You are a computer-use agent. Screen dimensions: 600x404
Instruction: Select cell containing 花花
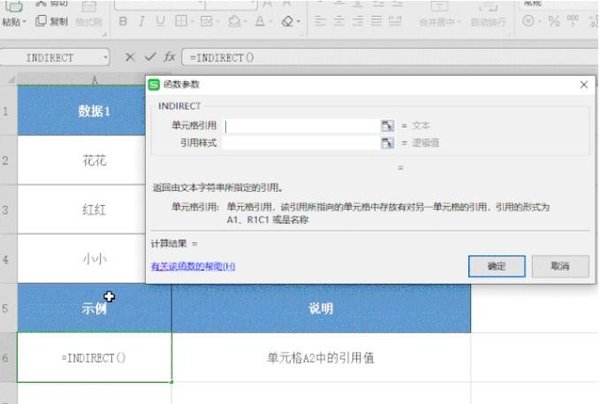(x=82, y=160)
